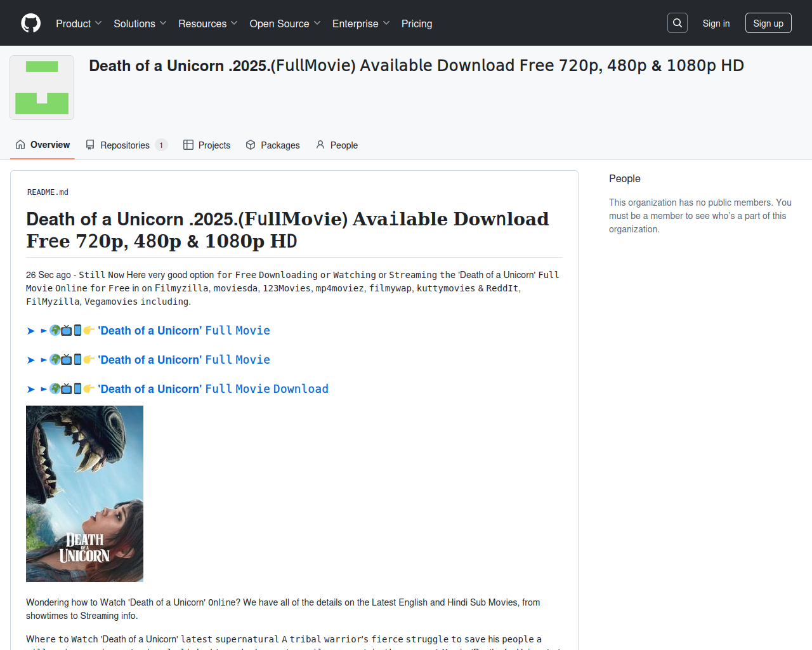The width and height of the screenshot is (812, 650).
Task: Click the Repositories book icon
Action: point(90,145)
